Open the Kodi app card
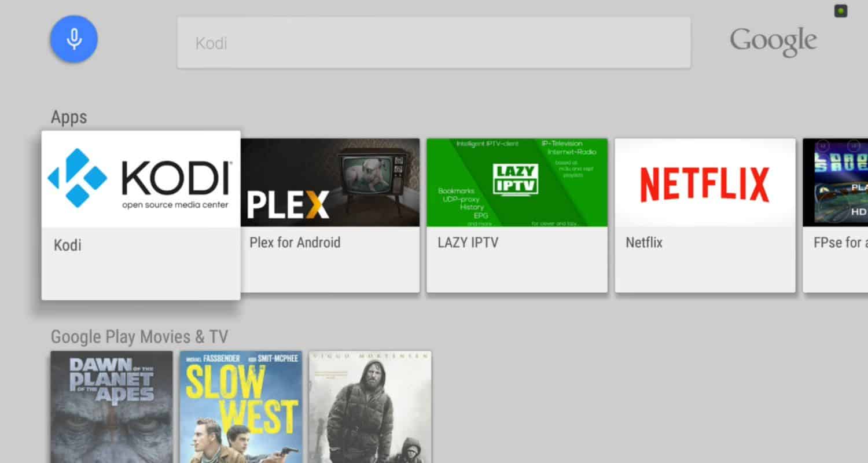 (141, 215)
